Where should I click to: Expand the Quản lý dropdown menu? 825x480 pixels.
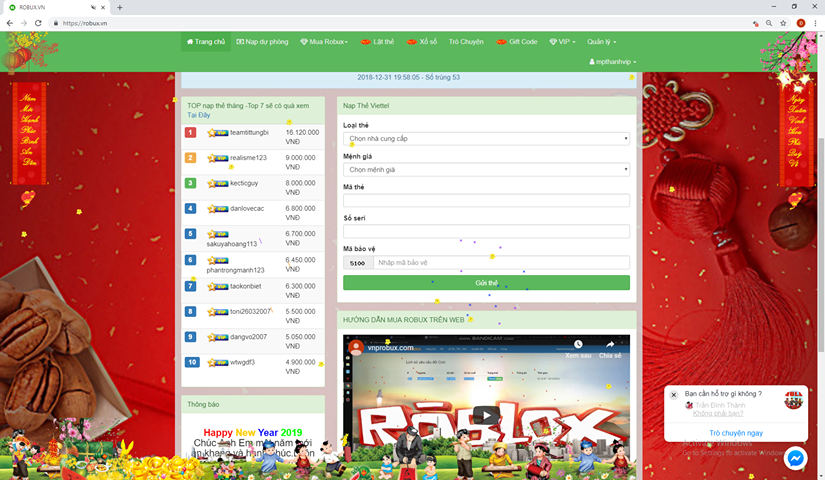click(x=601, y=42)
